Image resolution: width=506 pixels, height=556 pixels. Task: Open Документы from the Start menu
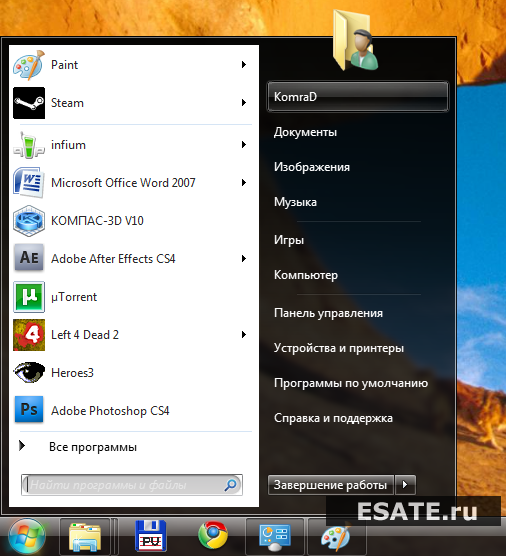click(305, 132)
